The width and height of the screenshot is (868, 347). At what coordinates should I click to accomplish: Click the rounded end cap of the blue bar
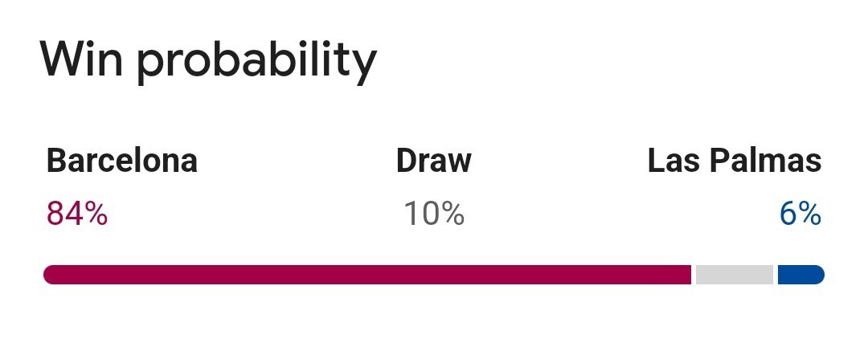coord(818,275)
